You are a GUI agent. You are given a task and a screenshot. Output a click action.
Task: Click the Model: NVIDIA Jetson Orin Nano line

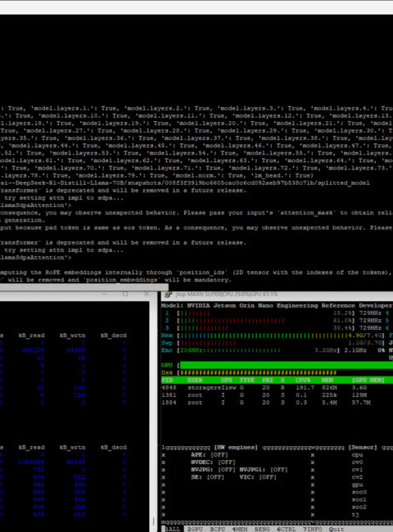277,306
